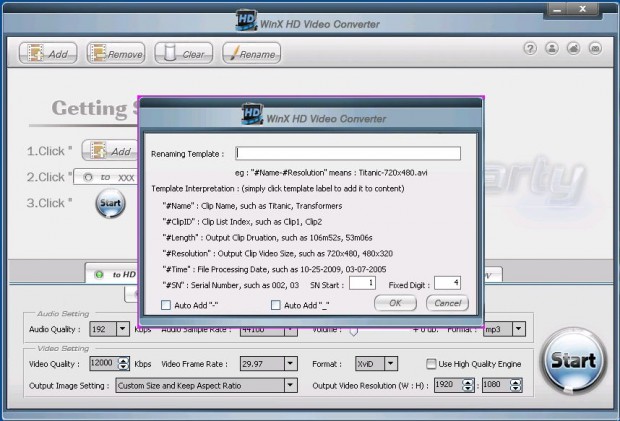Click the Clear toolbar button
620x421 pixels.
coord(183,53)
